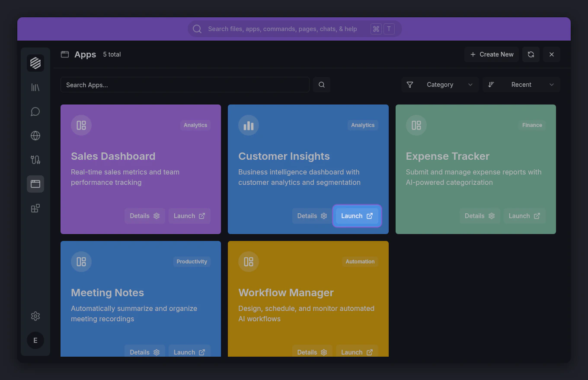This screenshot has height=380, width=588.
Task: Click the global search magnifier icon
Action: tap(197, 29)
